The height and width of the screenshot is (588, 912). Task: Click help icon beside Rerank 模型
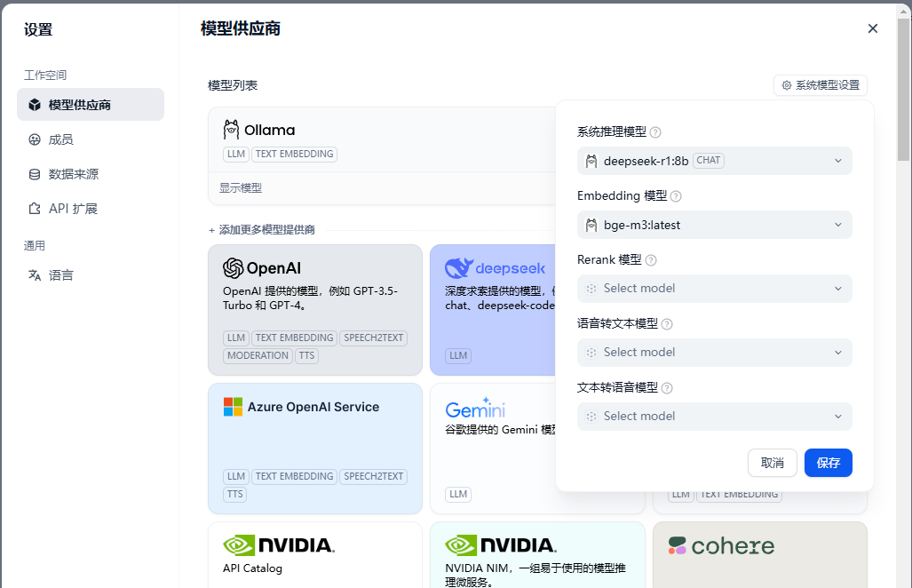(651, 260)
